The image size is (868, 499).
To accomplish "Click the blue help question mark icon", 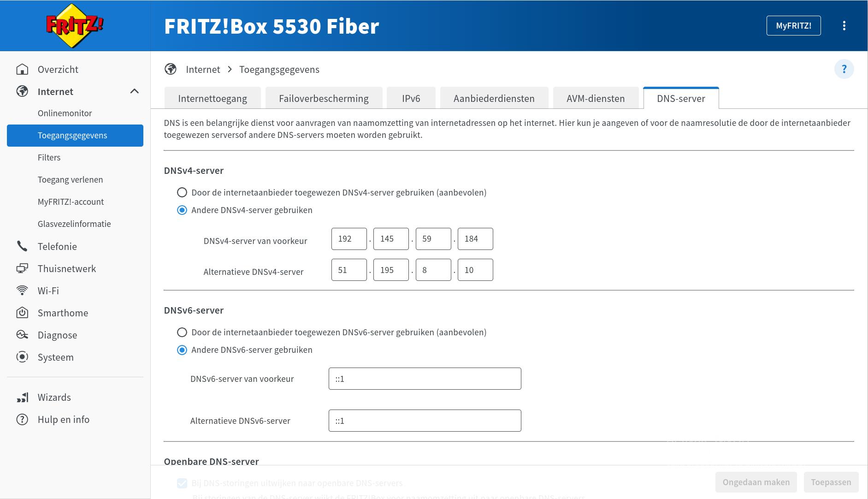I will 844,69.
